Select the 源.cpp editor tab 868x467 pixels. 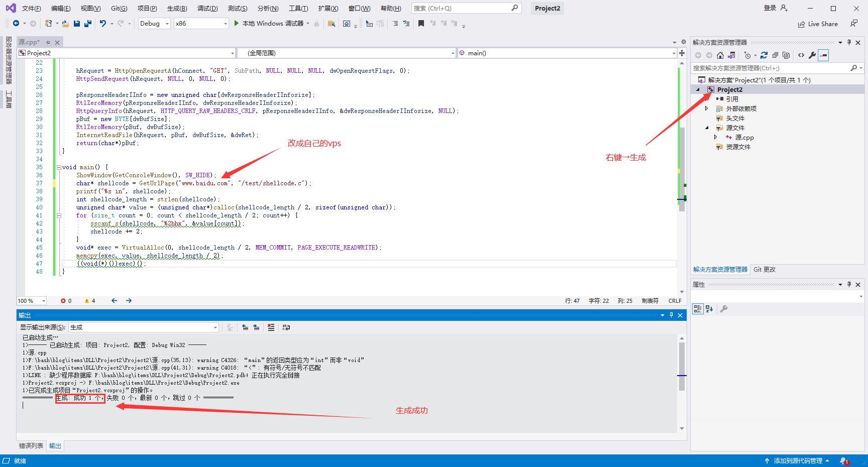coord(29,42)
